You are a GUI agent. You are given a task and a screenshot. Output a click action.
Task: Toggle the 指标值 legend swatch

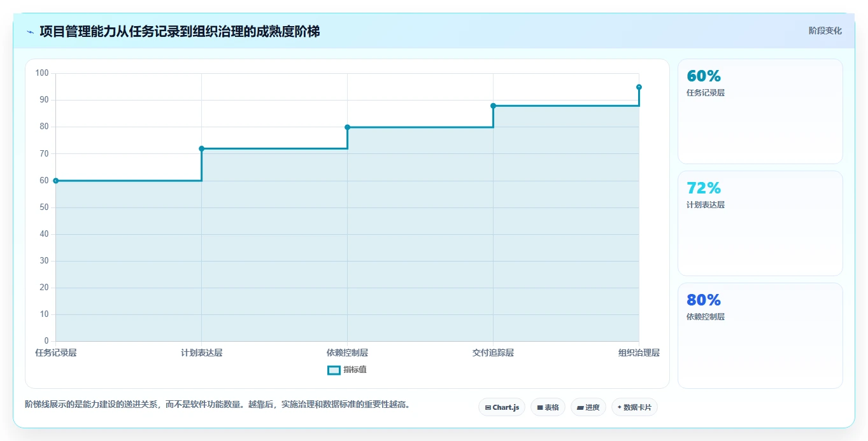click(334, 370)
